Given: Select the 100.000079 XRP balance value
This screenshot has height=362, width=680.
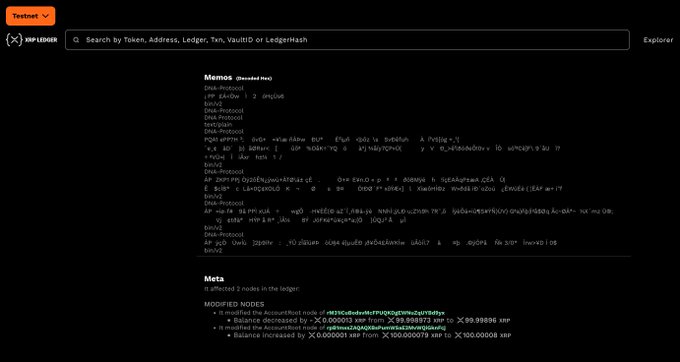Looking at the screenshot, I should 413,336.
